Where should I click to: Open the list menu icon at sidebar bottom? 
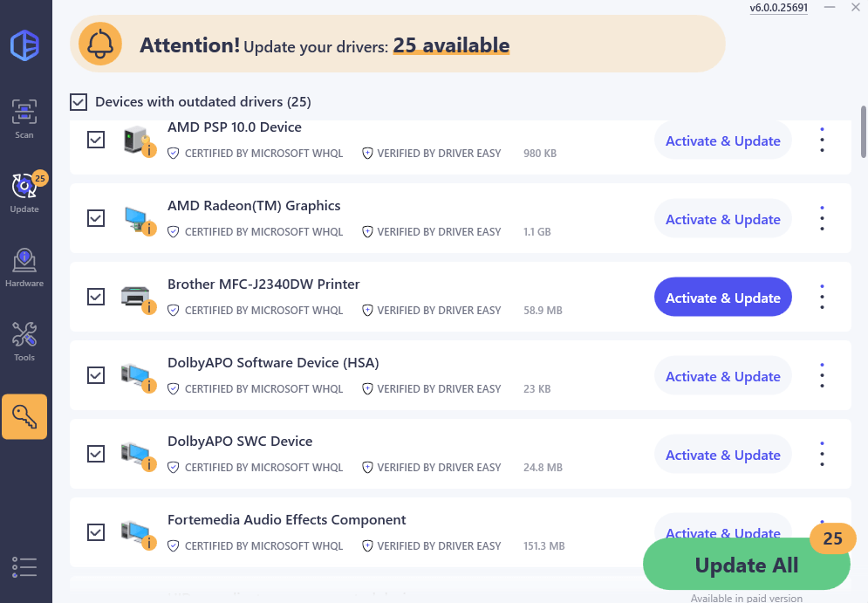tap(24, 567)
